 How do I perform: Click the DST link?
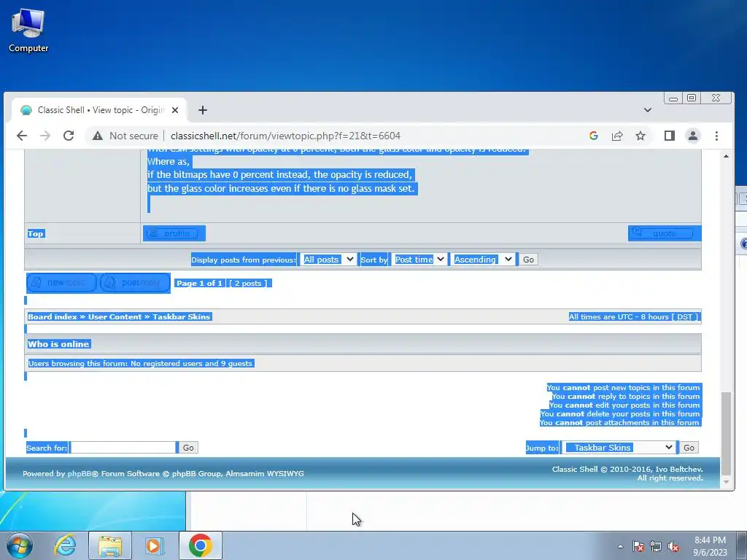coord(684,316)
